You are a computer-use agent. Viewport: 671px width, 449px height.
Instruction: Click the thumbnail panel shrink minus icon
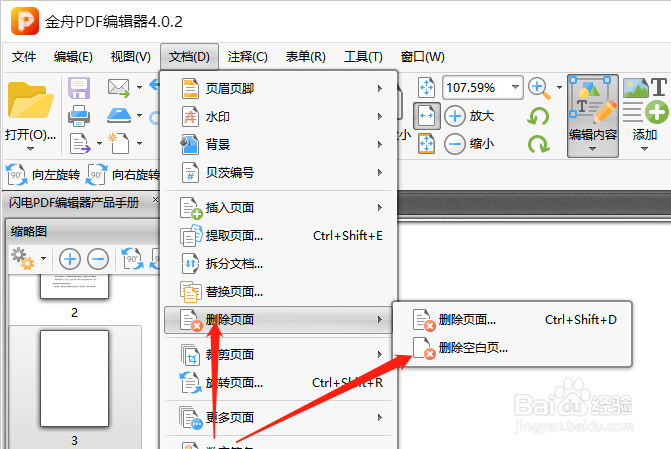98,259
